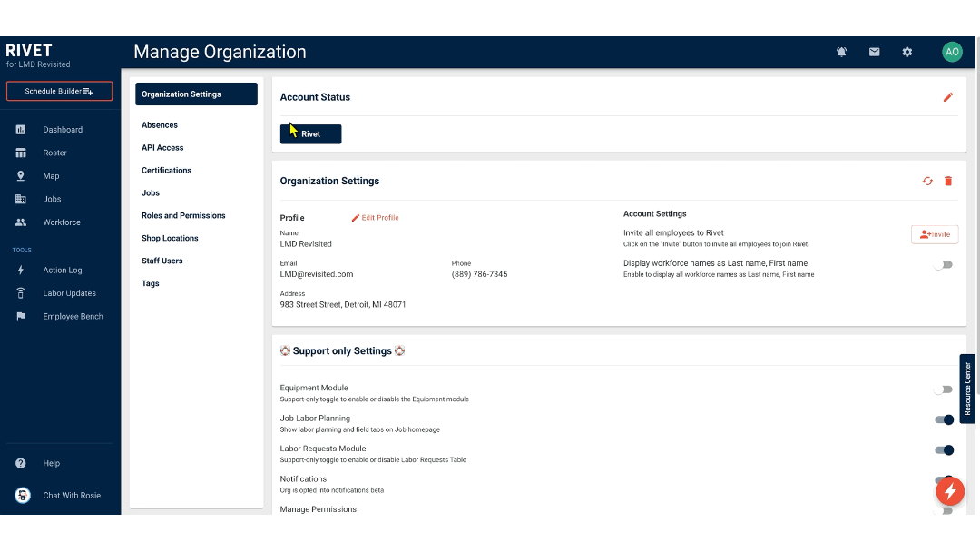This screenshot has width=980, height=552.
Task: Select the Dashboard icon in the sidebar
Action: (21, 129)
